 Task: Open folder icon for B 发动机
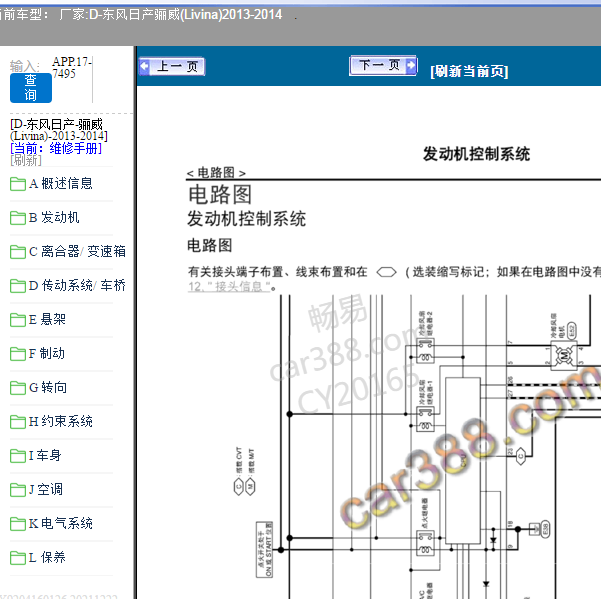tap(18, 218)
